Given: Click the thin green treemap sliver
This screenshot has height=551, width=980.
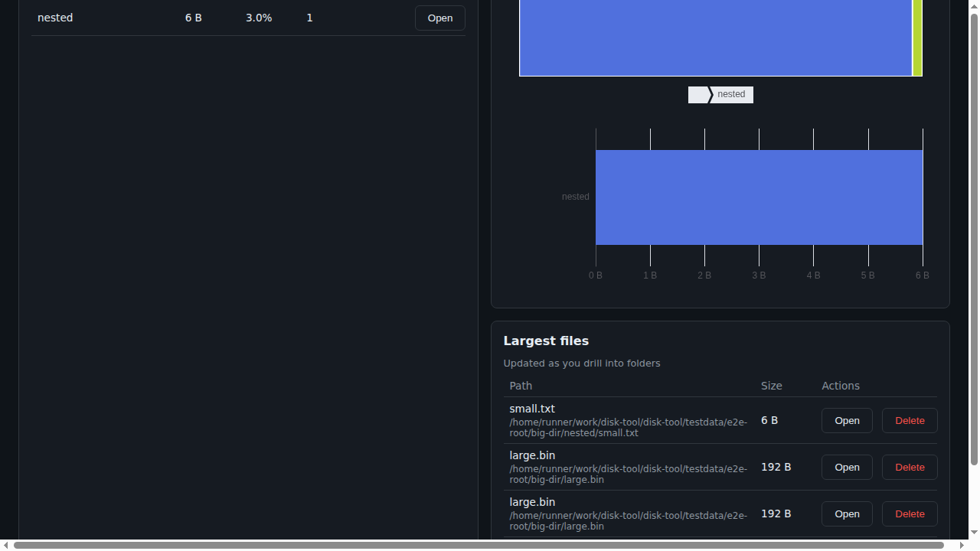Looking at the screenshot, I should click(x=917, y=38).
